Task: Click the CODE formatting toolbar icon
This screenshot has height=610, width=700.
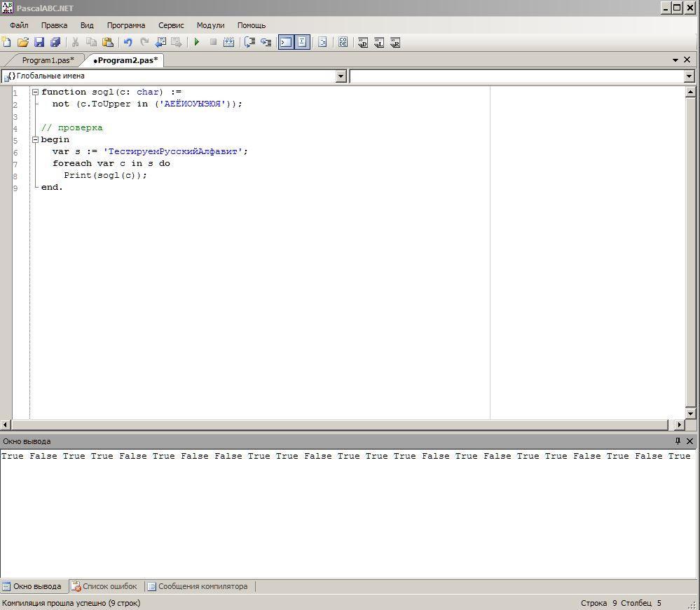Action: click(x=343, y=42)
